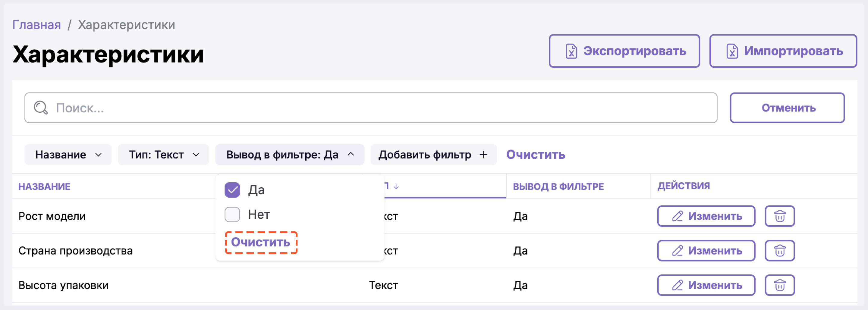Image resolution: width=868 pixels, height=310 pixels.
Task: Open the Название filter dropdown
Action: 68,155
